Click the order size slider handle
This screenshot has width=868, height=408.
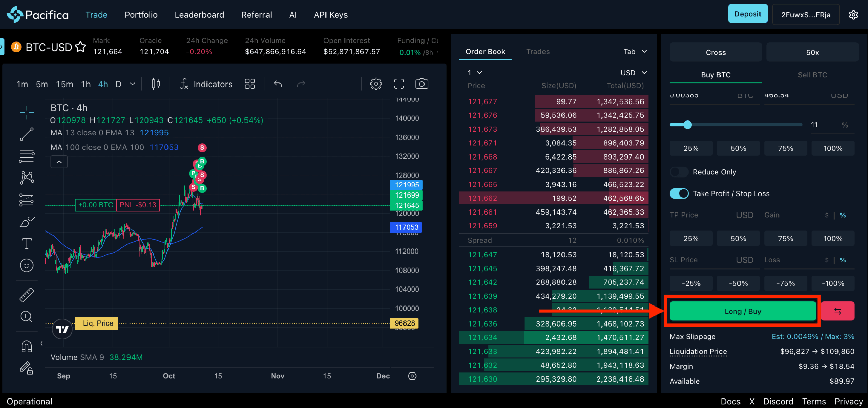coord(687,125)
